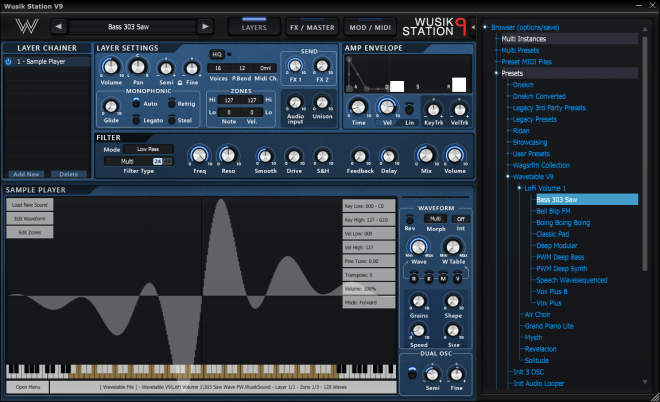Screen dimensions: 660x402
Task: Expand the Browser (options/save) node
Action: tap(485, 27)
